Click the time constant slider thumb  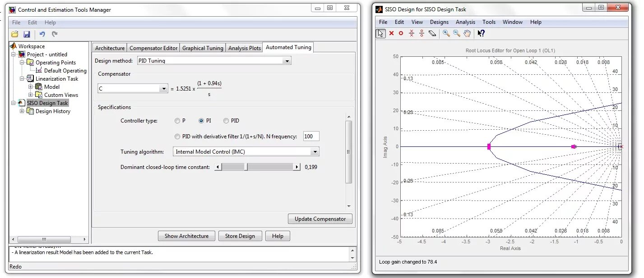246,167
